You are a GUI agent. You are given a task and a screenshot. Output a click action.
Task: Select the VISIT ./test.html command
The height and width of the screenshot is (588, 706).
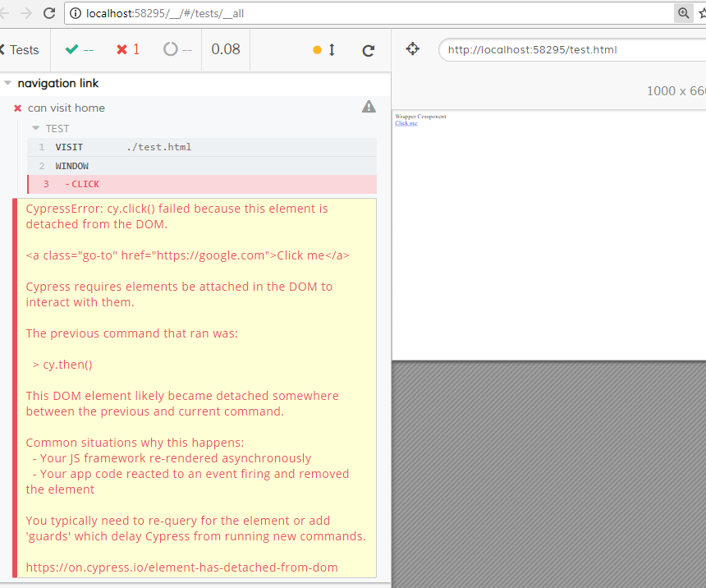tap(202, 147)
